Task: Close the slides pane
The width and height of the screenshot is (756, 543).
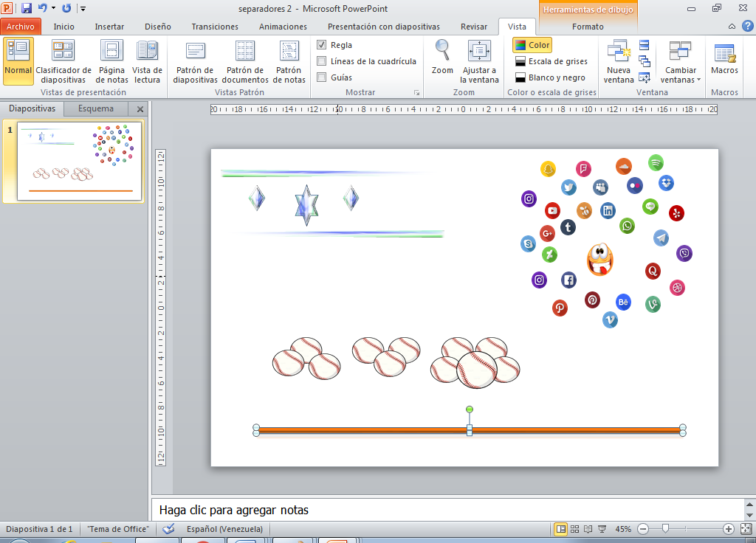Action: 140,109
